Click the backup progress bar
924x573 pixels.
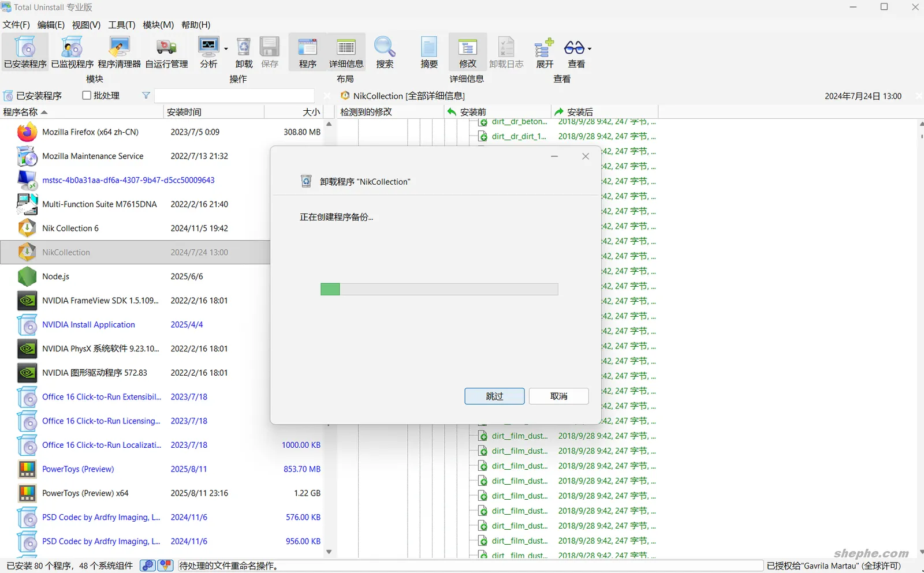[439, 289]
